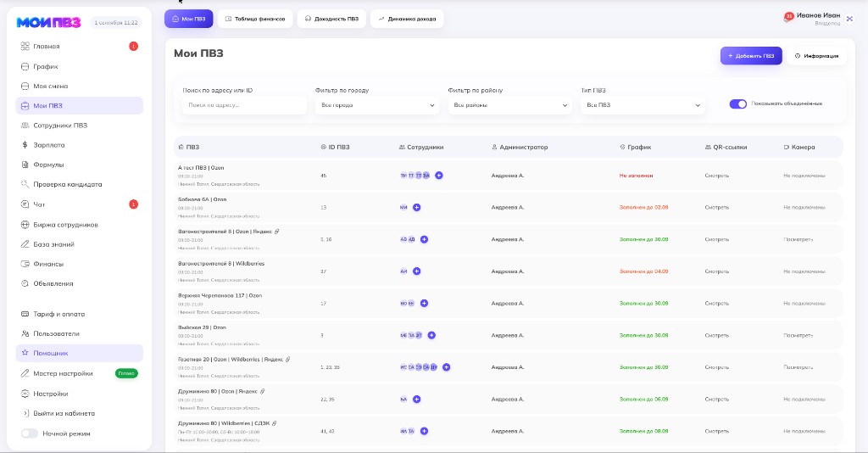Screen dimensions: 868x453
Task: Open Зарплата section
Action: 79,145
